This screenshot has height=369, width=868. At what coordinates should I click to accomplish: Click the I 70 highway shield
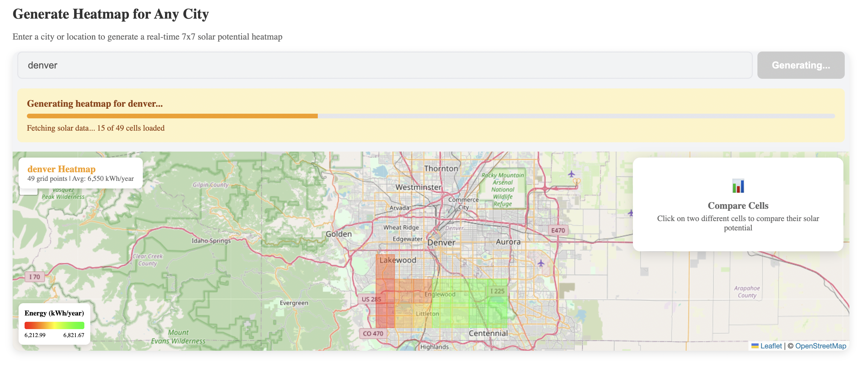(35, 277)
